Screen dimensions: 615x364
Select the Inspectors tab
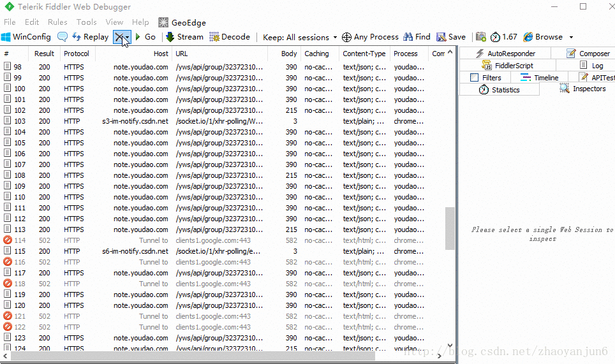point(582,89)
